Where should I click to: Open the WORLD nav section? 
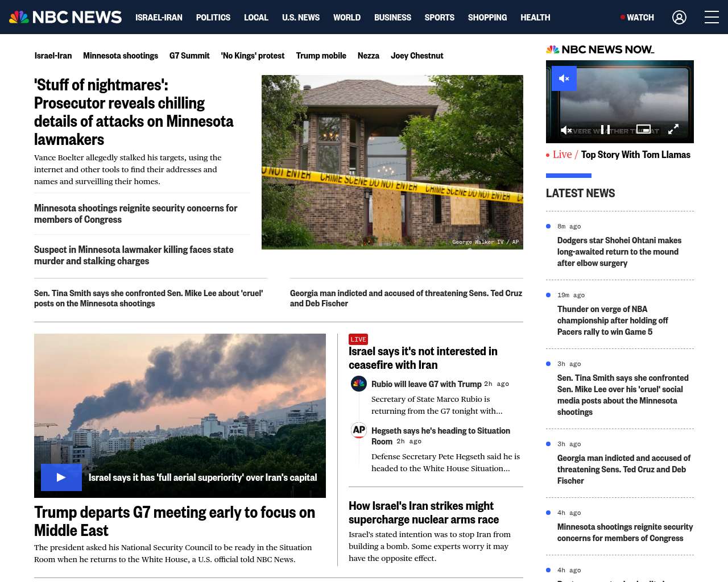point(347,17)
